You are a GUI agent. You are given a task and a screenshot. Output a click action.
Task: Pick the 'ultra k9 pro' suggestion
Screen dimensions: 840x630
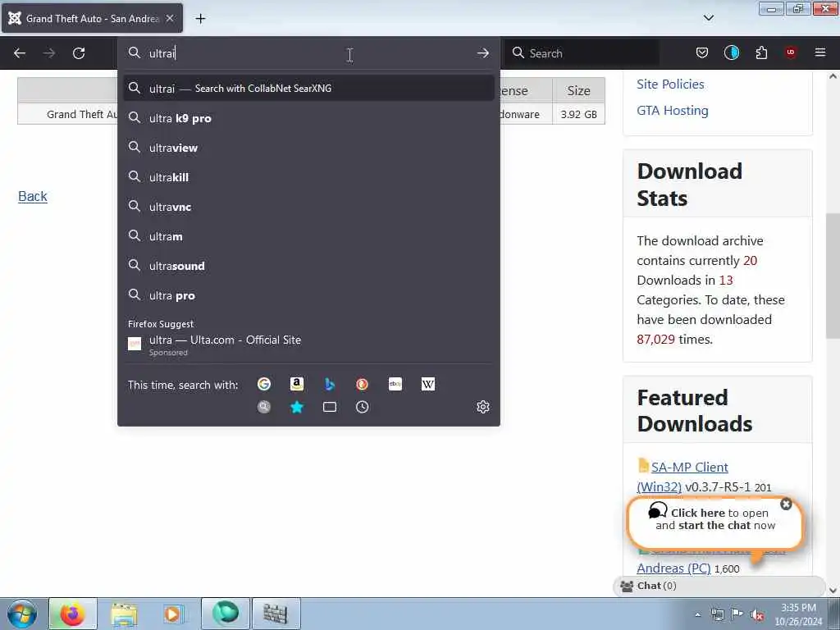(x=308, y=118)
